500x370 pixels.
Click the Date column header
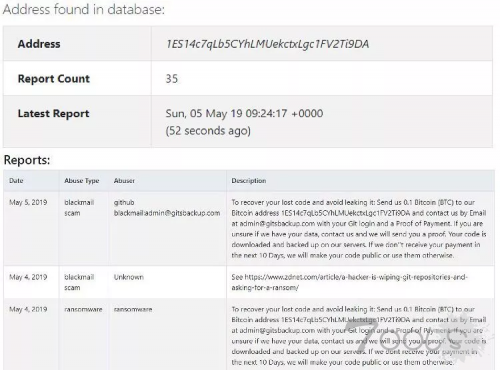click(x=16, y=181)
